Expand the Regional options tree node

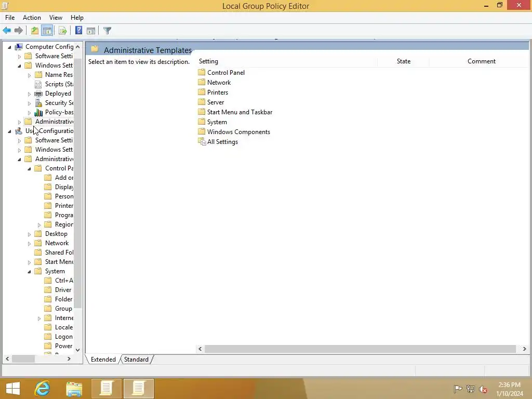39,224
